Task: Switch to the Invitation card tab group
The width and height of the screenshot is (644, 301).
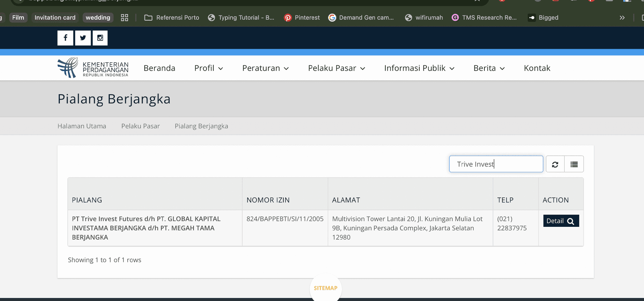Action: point(55,18)
